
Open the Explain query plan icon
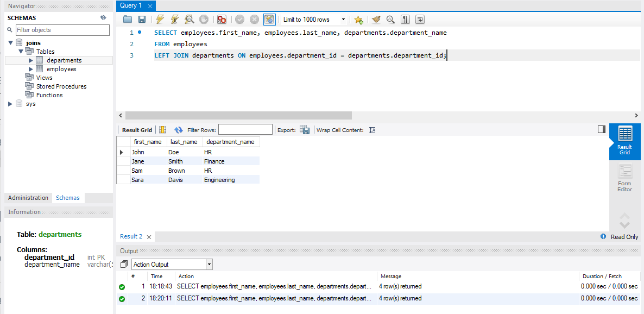tap(189, 19)
